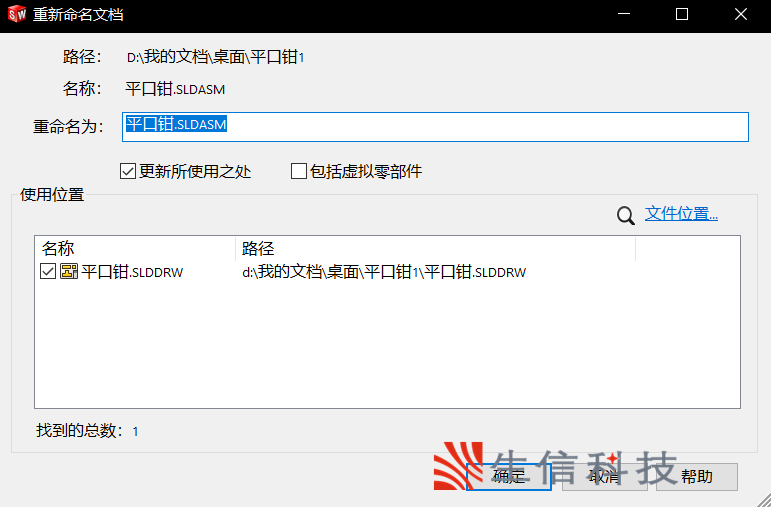Click the drawing file icon beside 平口钳.SLDDRW
The image size is (771, 507).
click(x=69, y=272)
